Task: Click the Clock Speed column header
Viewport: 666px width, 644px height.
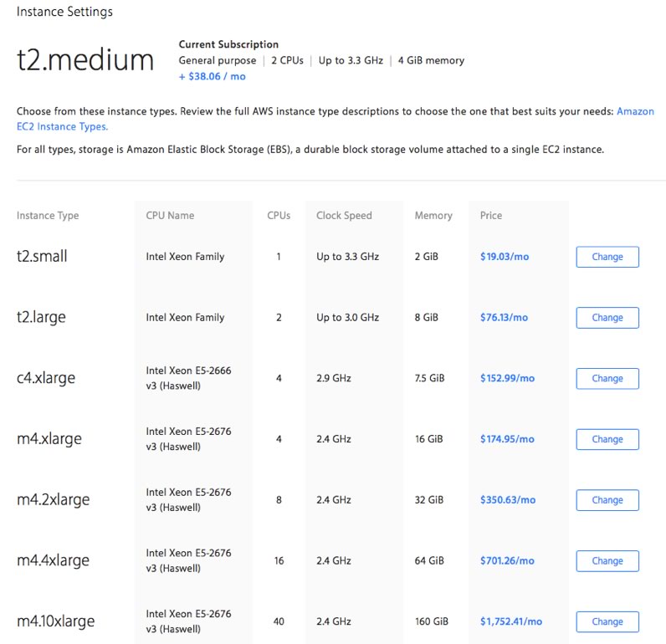Action: coord(344,215)
